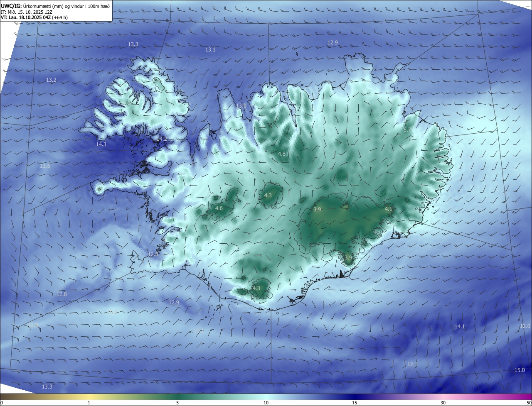Click the 4.1 value label

tap(389, 209)
